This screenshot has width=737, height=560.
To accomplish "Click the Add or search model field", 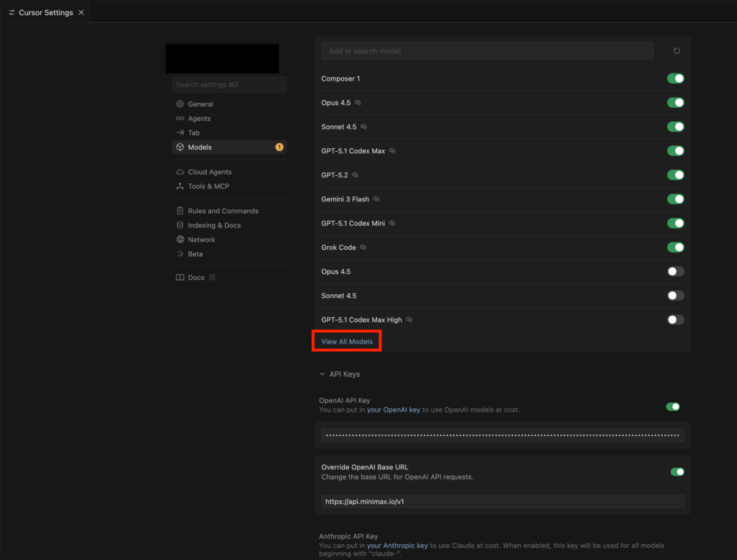I will click(487, 51).
